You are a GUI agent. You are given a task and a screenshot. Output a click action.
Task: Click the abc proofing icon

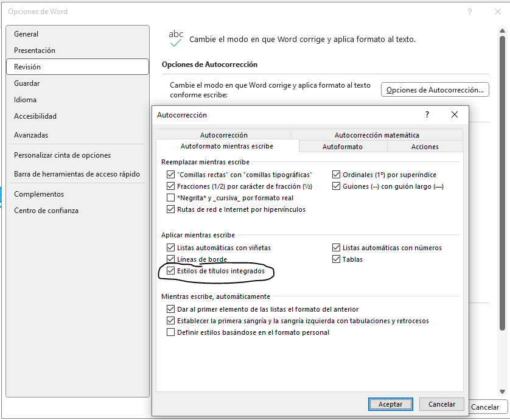click(175, 37)
